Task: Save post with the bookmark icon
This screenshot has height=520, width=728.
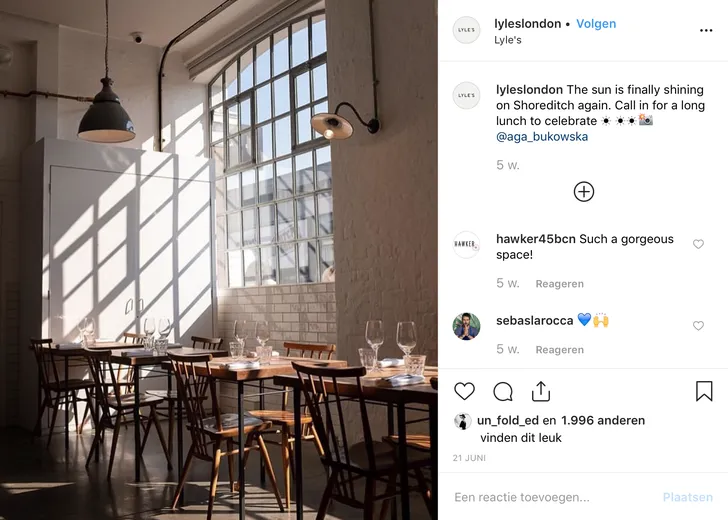Action: (704, 391)
